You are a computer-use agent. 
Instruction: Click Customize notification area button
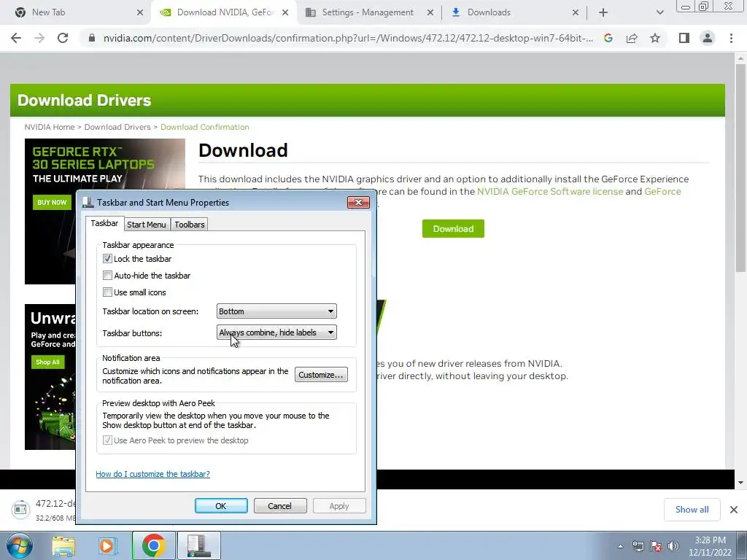321,375
